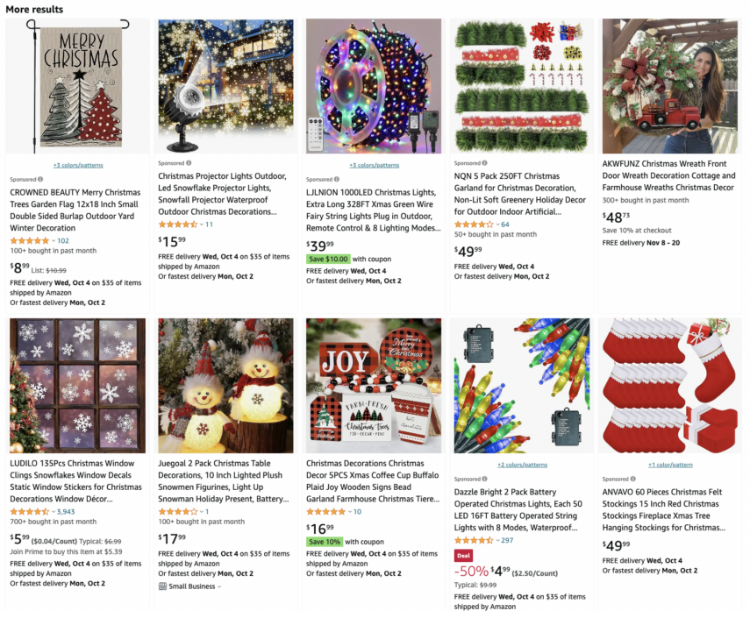Click the Small Business badge icon

(x=162, y=586)
